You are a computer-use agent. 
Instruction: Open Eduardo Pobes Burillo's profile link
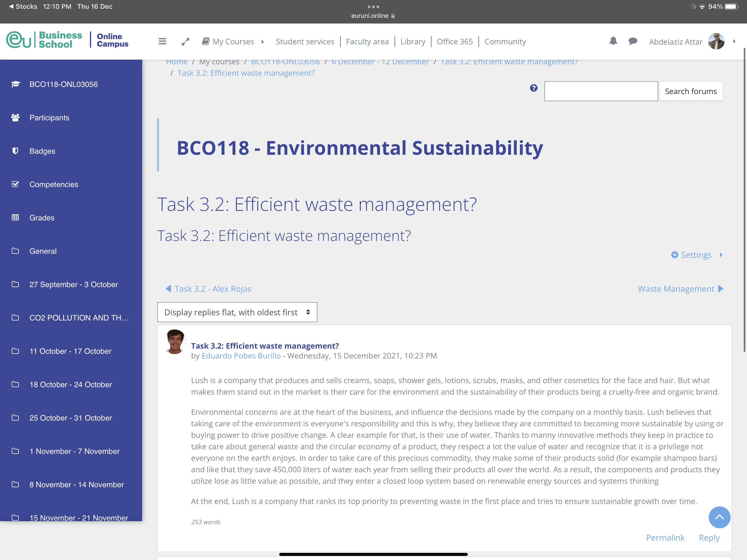241,356
